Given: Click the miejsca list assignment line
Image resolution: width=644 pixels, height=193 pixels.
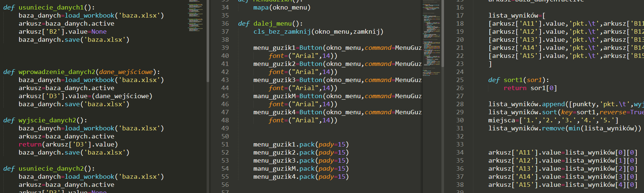Looking at the screenshot, I should (x=553, y=120).
